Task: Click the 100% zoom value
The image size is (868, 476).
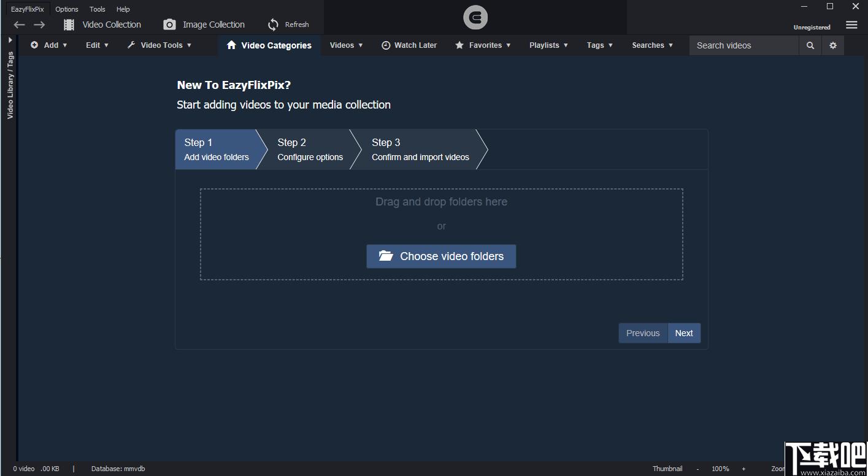Action: tap(720, 469)
